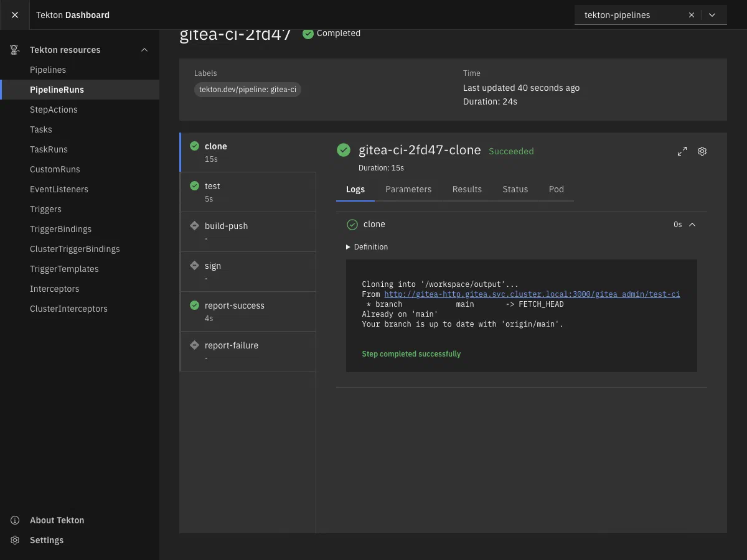This screenshot has height=560, width=747.
Task: Click clone task success icon
Action: 194,146
